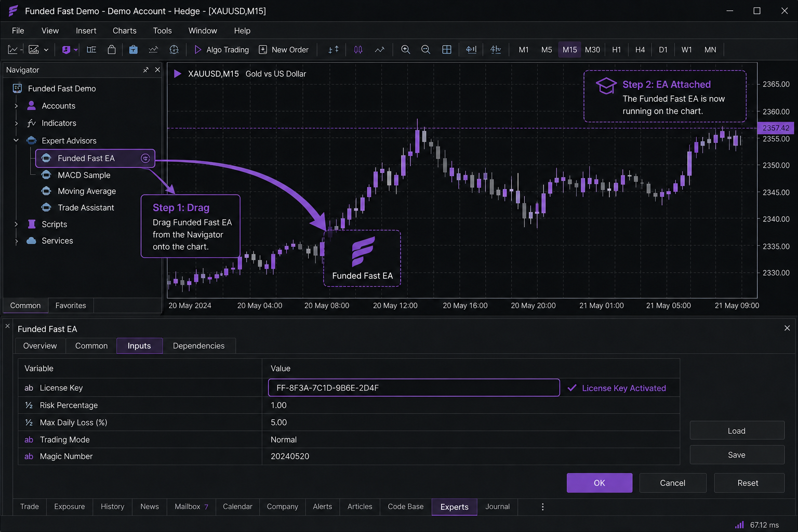Open the Help menu
Screen dimensions: 798x532
(242, 31)
